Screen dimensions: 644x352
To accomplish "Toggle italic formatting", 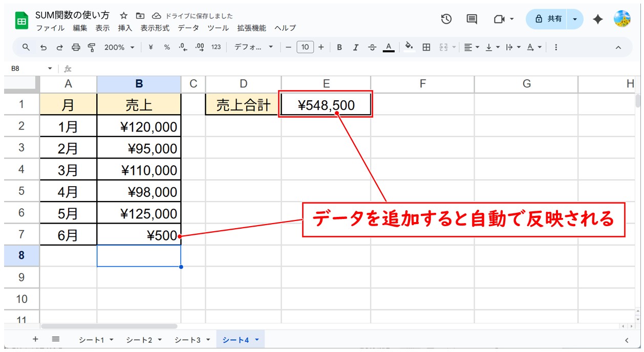I will pyautogui.click(x=356, y=47).
